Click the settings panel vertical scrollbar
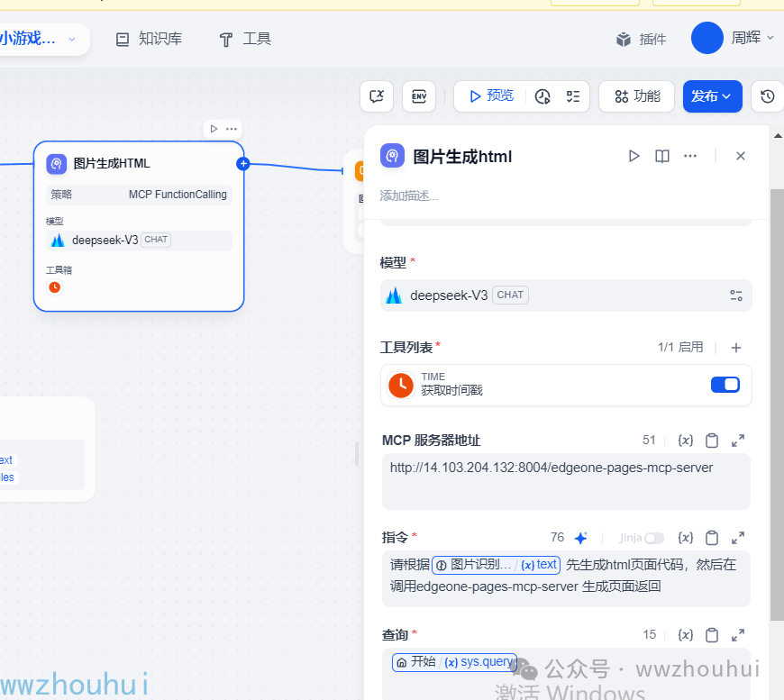The width and height of the screenshot is (784, 700). pyautogui.click(x=777, y=405)
